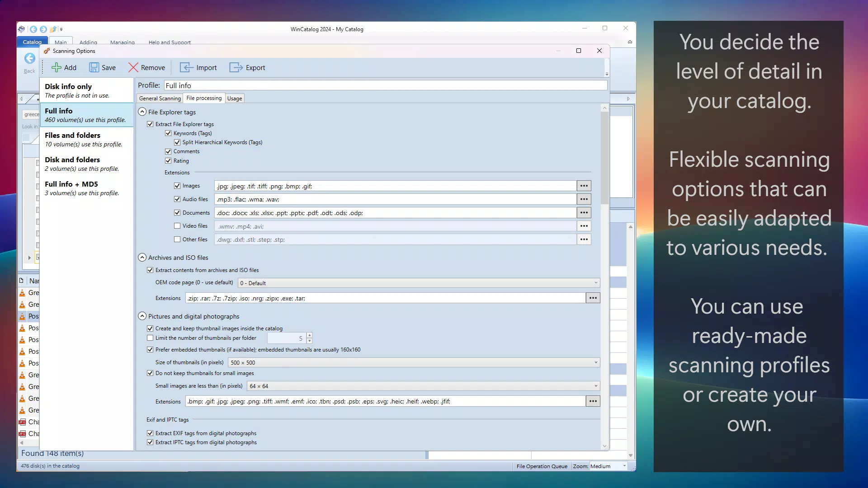The image size is (868, 488).
Task: Click the Scanning Options window icon
Action: [47, 51]
